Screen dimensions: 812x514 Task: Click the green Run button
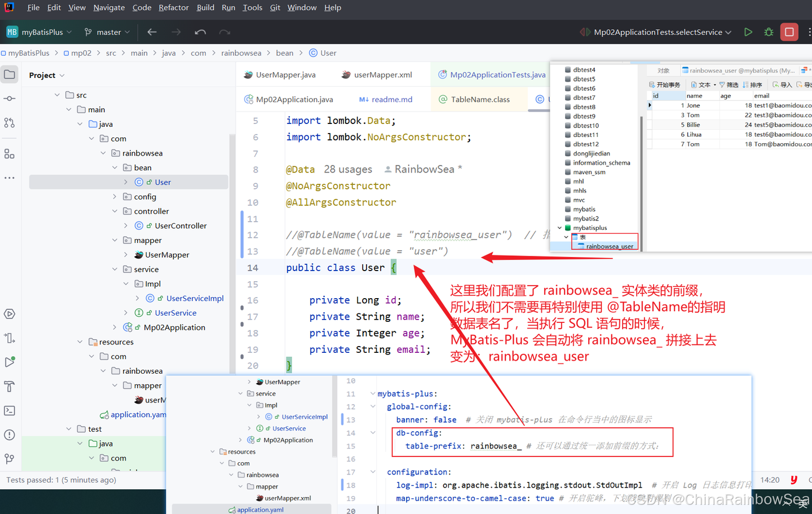[x=748, y=32]
